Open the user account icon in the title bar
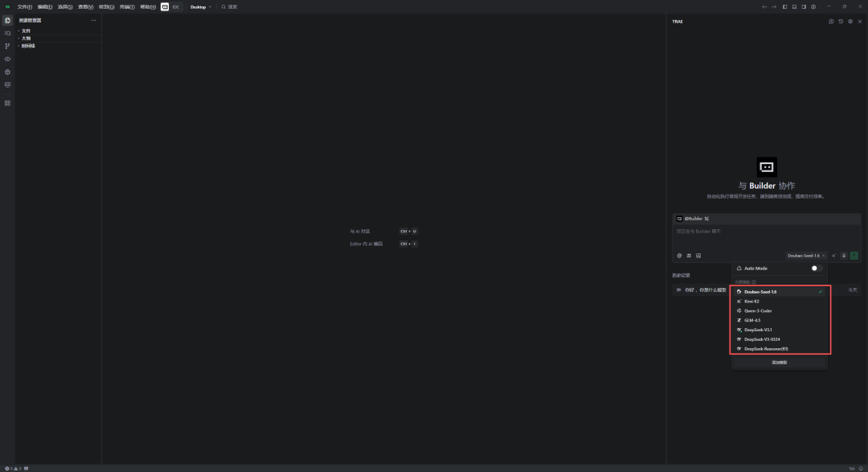This screenshot has height=472, width=868. click(813, 6)
